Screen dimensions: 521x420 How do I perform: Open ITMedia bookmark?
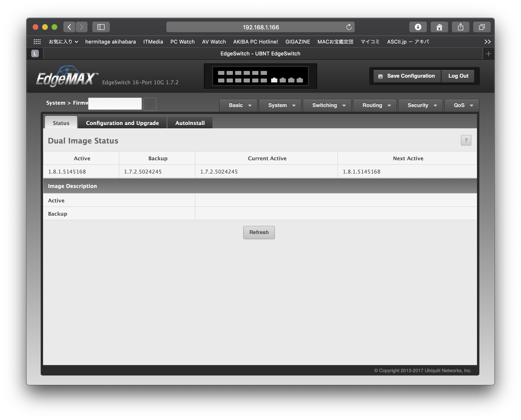click(153, 42)
